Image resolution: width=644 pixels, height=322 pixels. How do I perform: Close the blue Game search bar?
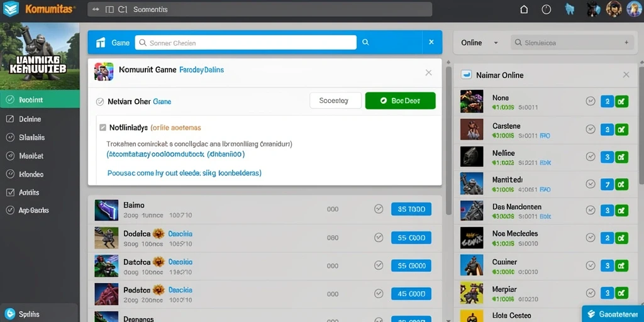tap(431, 42)
